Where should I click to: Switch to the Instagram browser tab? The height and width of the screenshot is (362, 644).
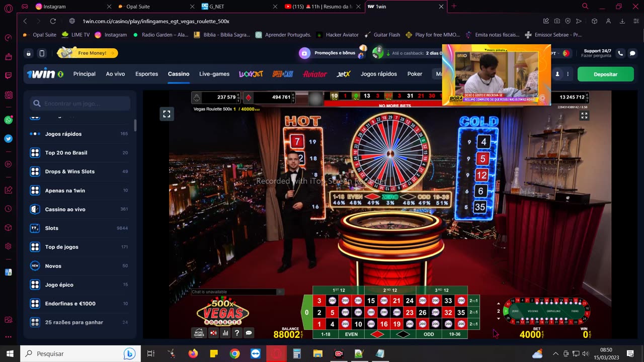[x=73, y=7]
